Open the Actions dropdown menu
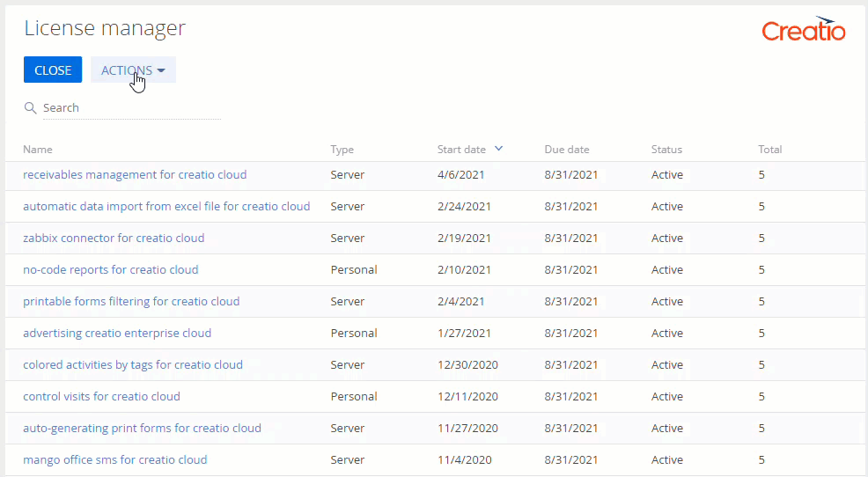Viewport: 868px width, 477px height. 133,70
